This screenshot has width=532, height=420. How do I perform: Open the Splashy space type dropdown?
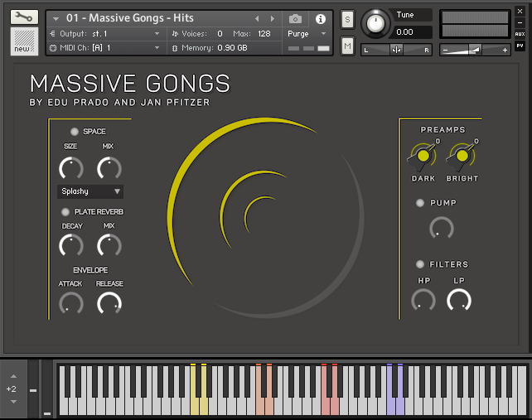pyautogui.click(x=90, y=191)
